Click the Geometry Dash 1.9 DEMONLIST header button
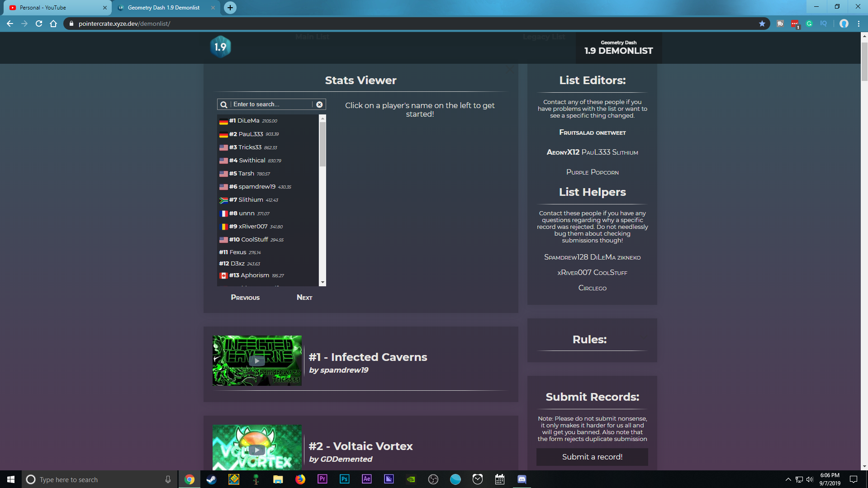This screenshot has width=868, height=488. coord(619,48)
